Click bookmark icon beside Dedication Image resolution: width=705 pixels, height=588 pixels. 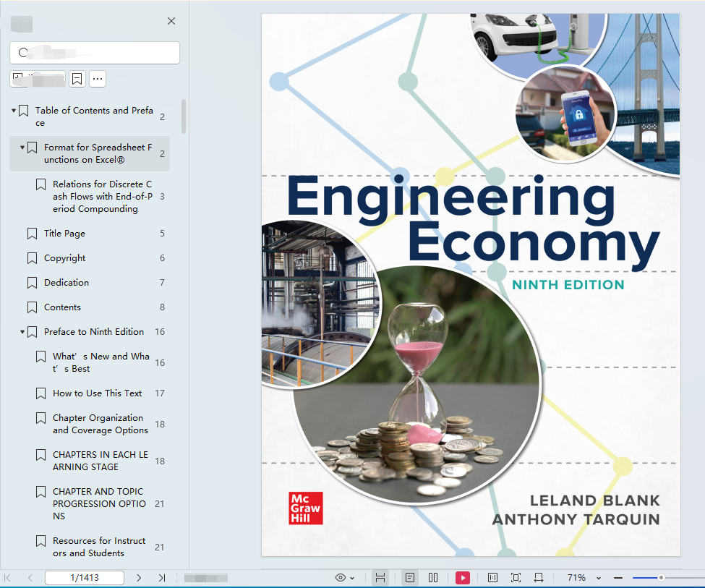point(32,283)
